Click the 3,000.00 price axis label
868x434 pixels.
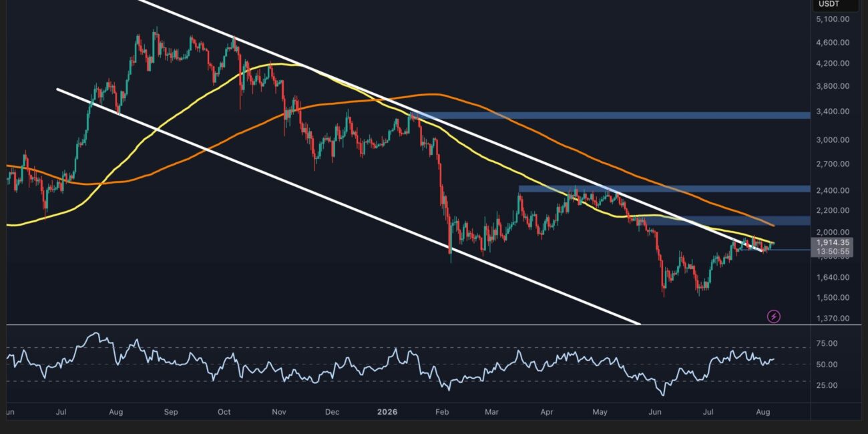pos(833,140)
